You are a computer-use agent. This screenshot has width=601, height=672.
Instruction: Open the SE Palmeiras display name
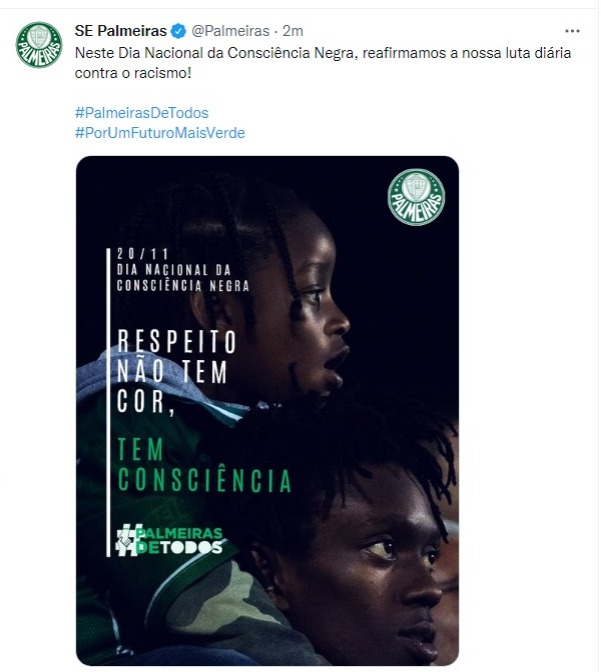click(120, 31)
